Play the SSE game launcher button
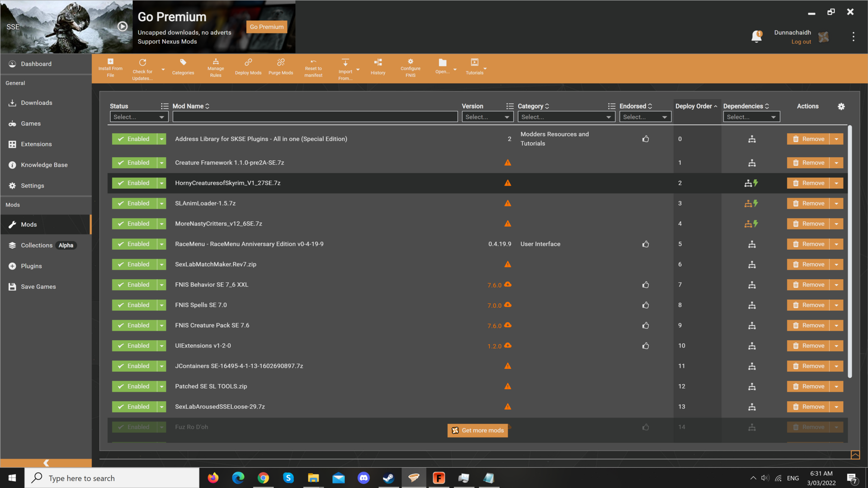This screenshot has height=488, width=868. click(123, 26)
